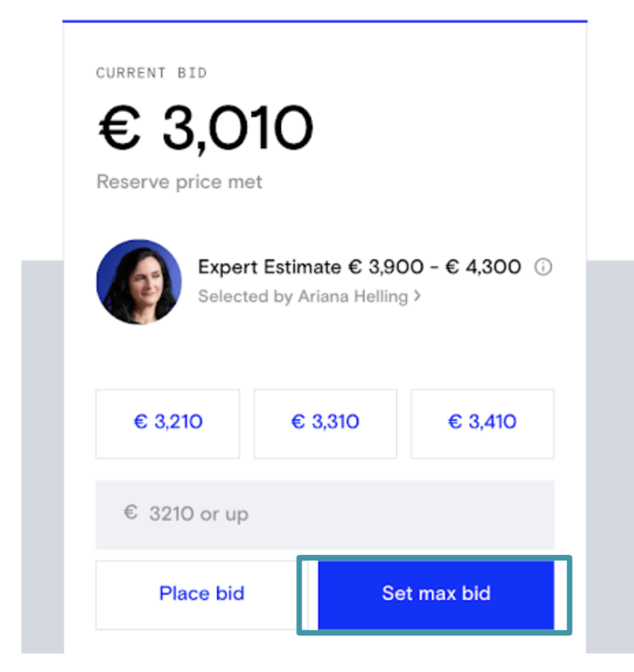Select the € 3,310 quick bid option

pos(325,423)
